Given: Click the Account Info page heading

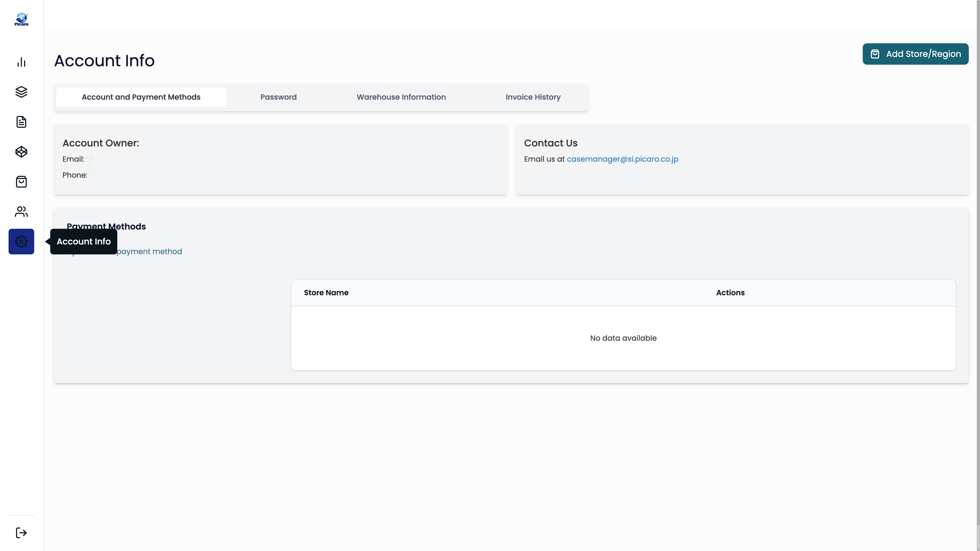Looking at the screenshot, I should coord(104,60).
